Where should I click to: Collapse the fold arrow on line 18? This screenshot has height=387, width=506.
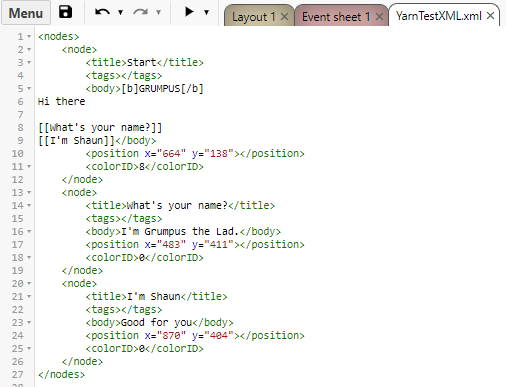point(29,258)
